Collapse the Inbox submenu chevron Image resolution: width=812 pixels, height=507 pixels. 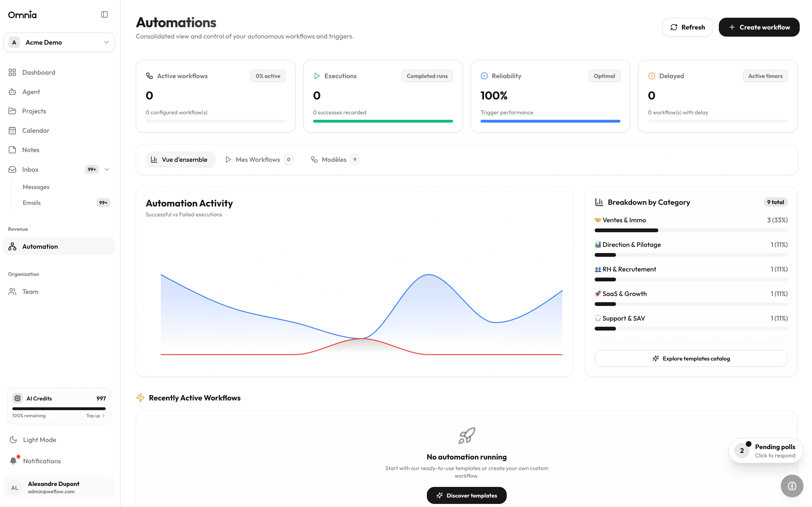point(107,169)
